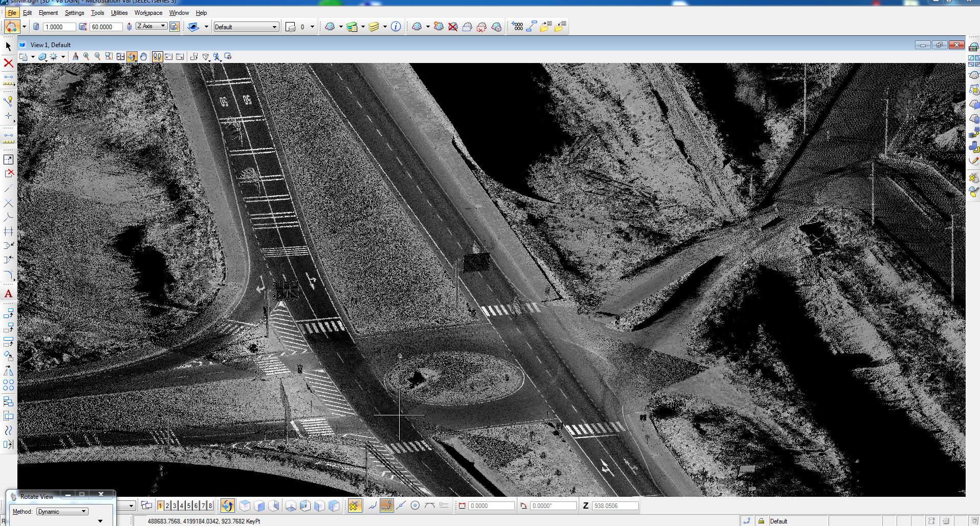
Task: Select the Rotate View icon in view toolbar
Action: 132,57
